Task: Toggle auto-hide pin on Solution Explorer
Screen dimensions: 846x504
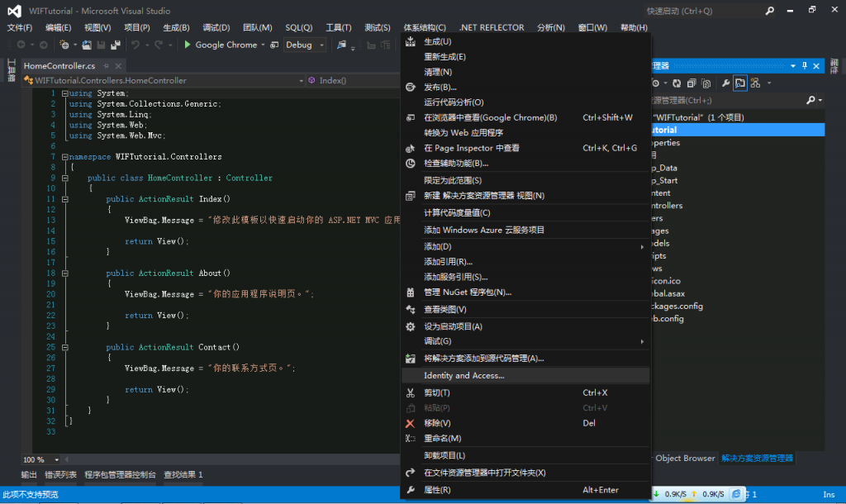Action: click(805, 66)
